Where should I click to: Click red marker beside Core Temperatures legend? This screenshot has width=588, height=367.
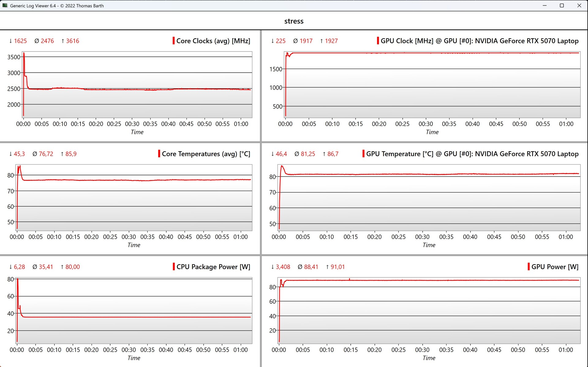(x=159, y=154)
